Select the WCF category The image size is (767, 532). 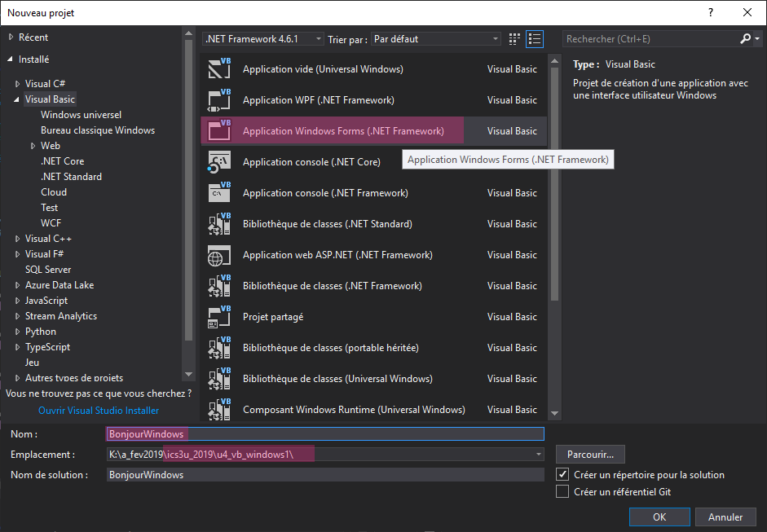[51, 223]
